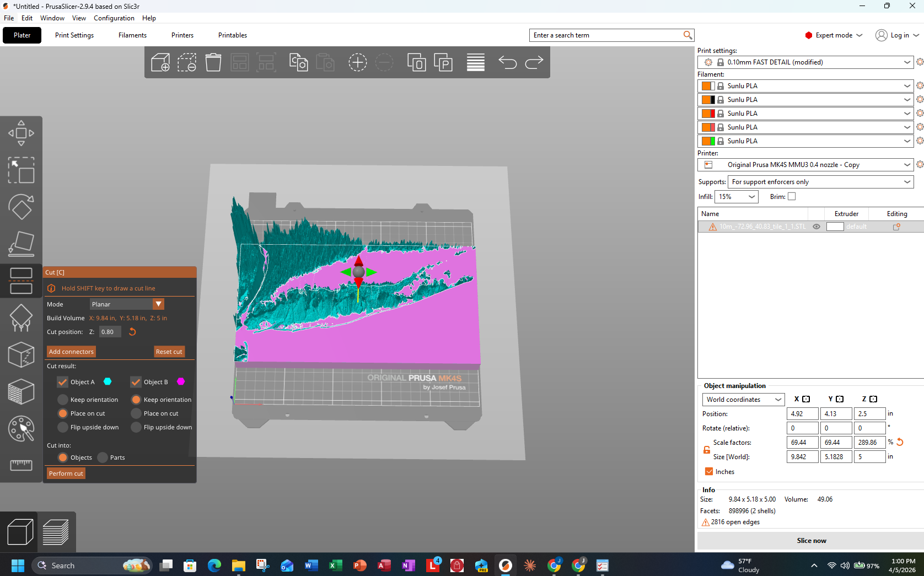Choose Parts for Cut into
Viewport: 924px width, 576px height.
[x=103, y=457]
